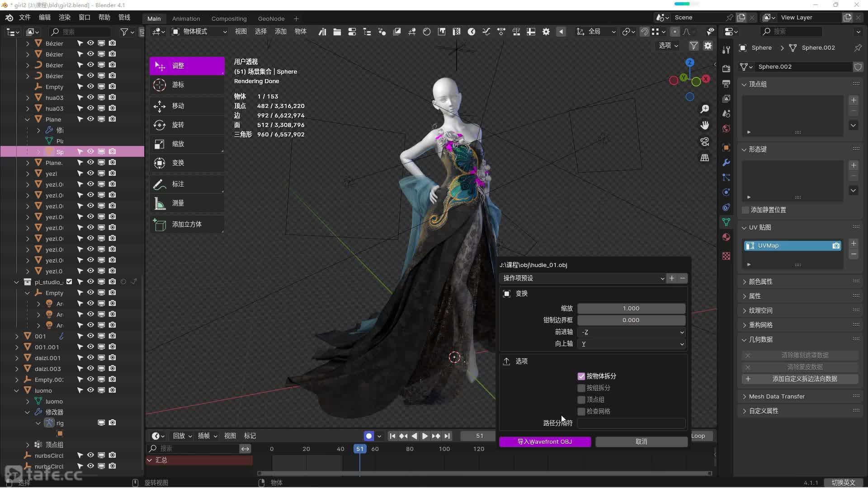The image size is (868, 488).
Task: Toggle camera view icon in viewport
Action: 704,142
